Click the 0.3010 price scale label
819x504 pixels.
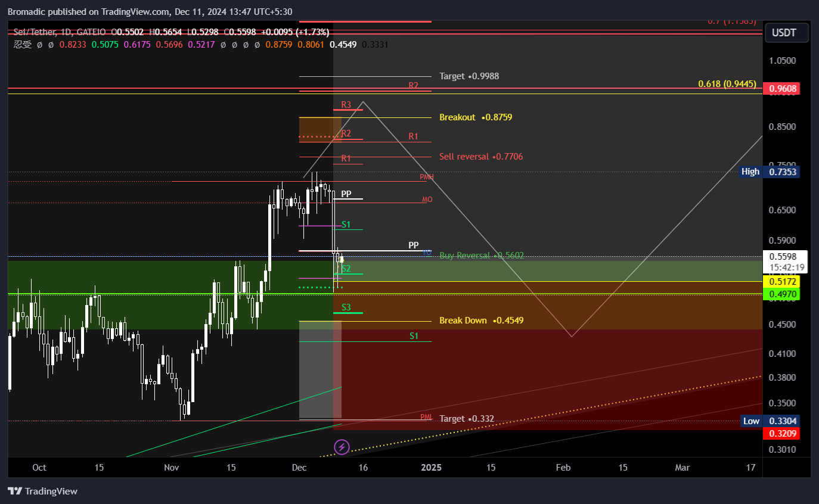[x=782, y=449]
